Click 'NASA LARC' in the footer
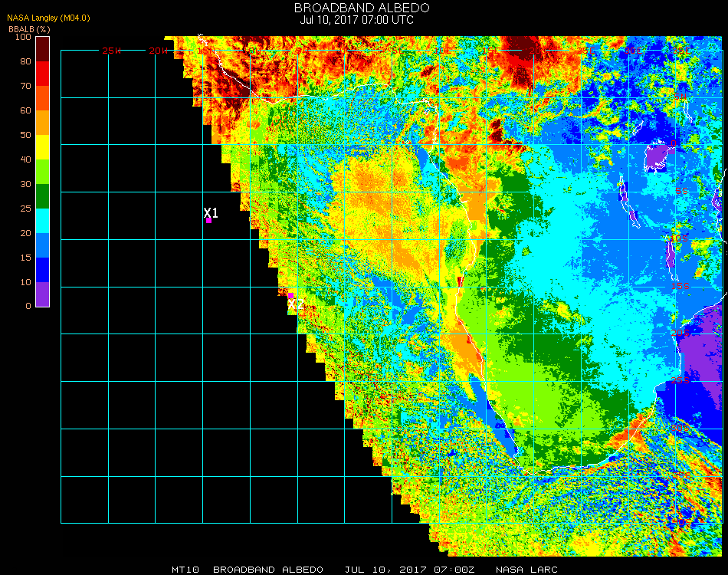Viewport: 728px width, 575px height. tap(526, 570)
